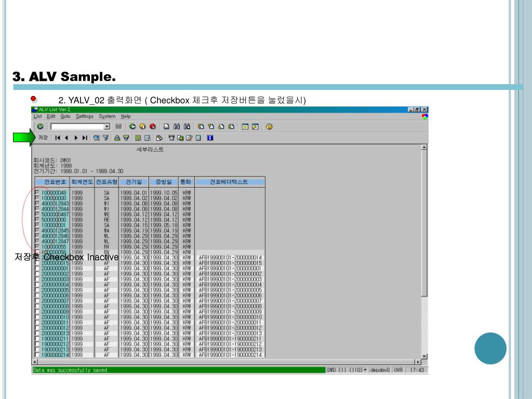Click the Create New Session icon
Image resolution: width=532 pixels, height=399 pixels.
point(245,127)
